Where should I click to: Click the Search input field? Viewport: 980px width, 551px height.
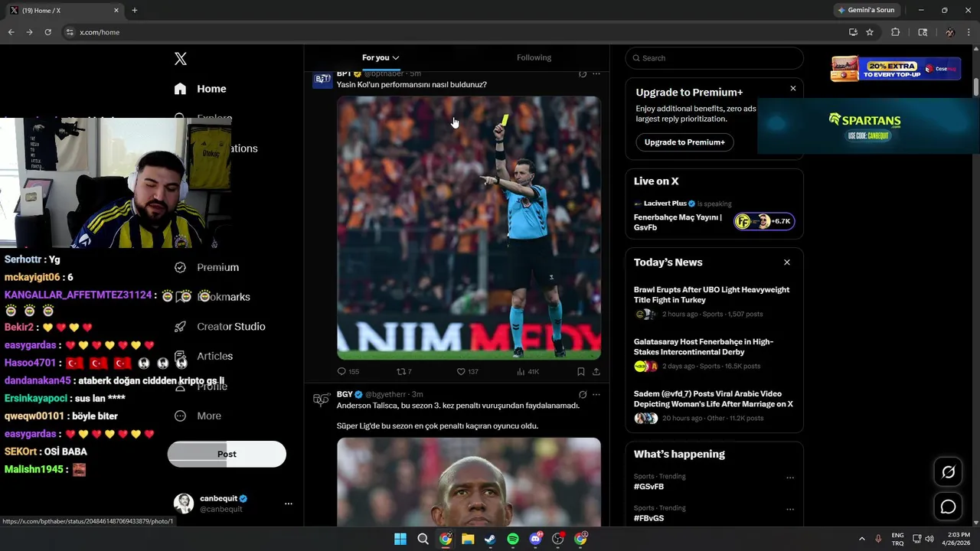click(714, 58)
